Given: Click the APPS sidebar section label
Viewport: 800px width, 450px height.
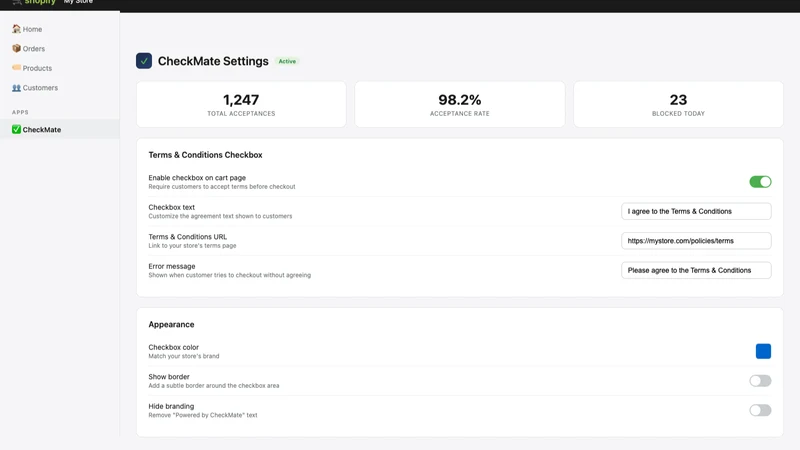Looking at the screenshot, I should tap(20, 112).
